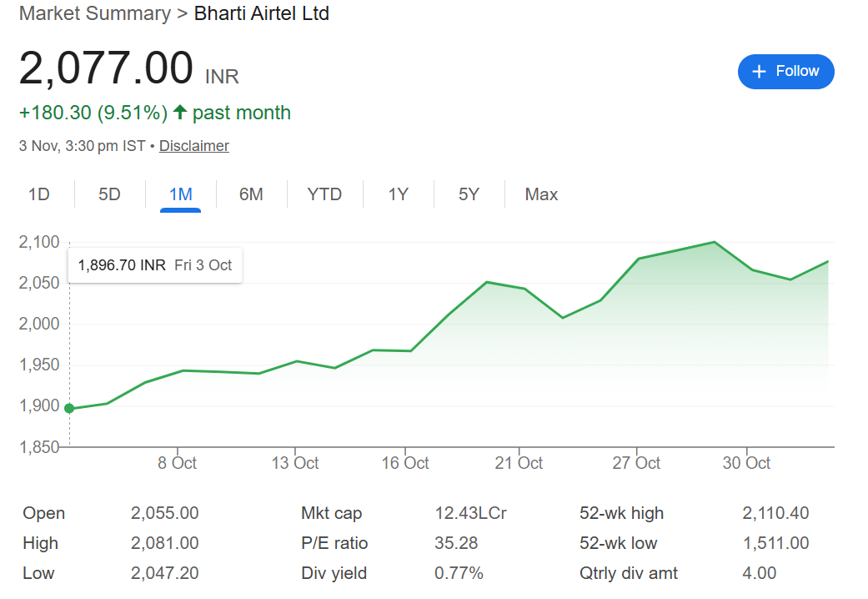The width and height of the screenshot is (868, 599).
Task: Click the Mkt cap label
Action: click(331, 513)
